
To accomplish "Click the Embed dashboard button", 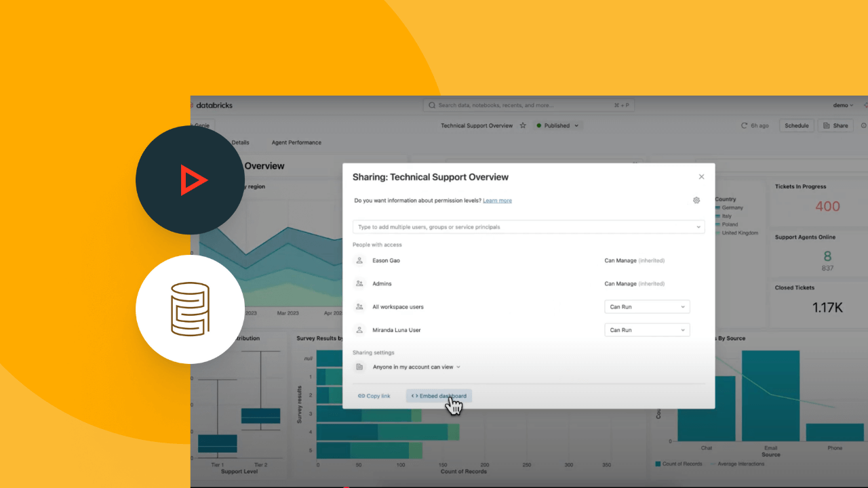I will coord(439,396).
